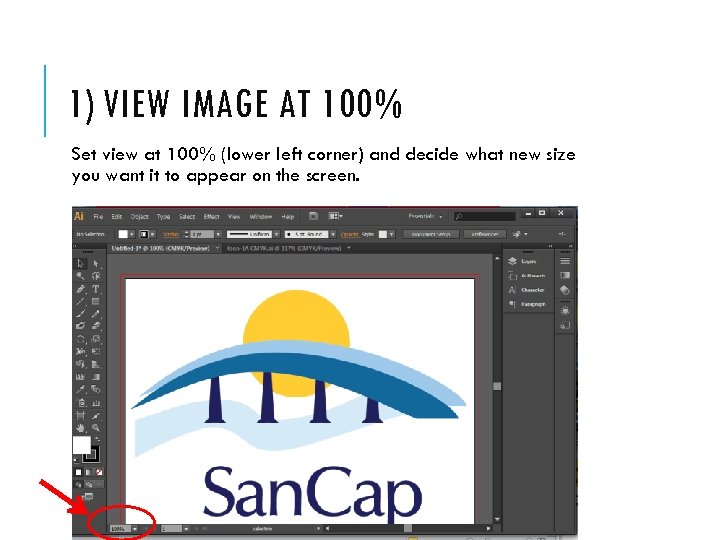The width and height of the screenshot is (720, 540).
Task: Select the Scale tool
Action: [96, 339]
